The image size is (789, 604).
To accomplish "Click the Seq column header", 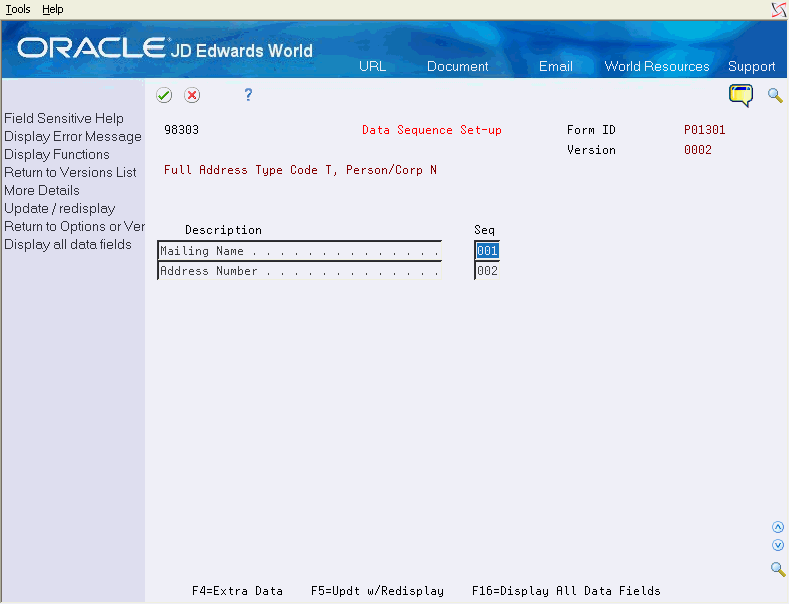I will (484, 230).
